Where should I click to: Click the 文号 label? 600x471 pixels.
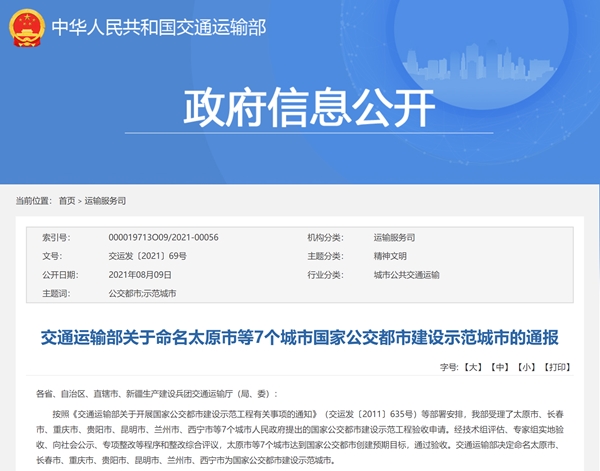coord(52,256)
